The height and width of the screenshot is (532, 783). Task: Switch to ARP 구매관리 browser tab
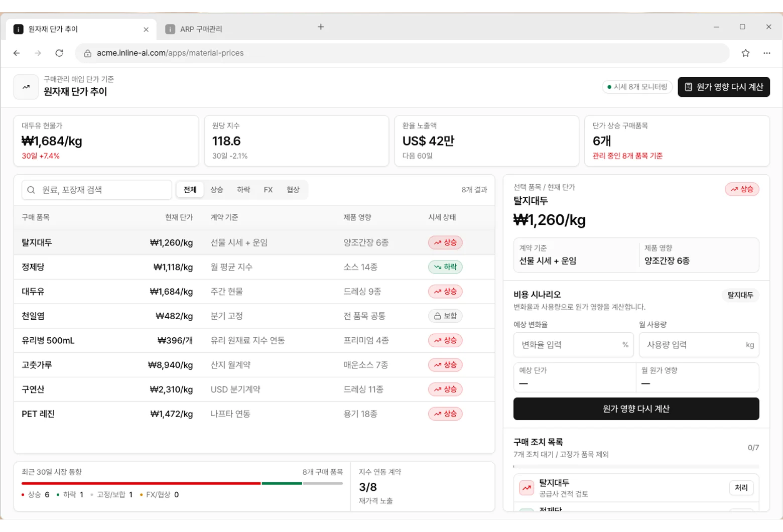[x=201, y=29]
